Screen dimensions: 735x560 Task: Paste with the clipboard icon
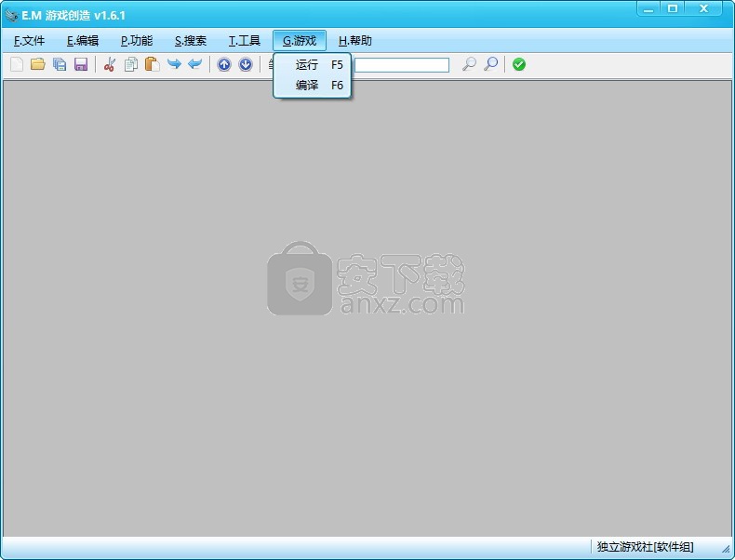click(153, 64)
